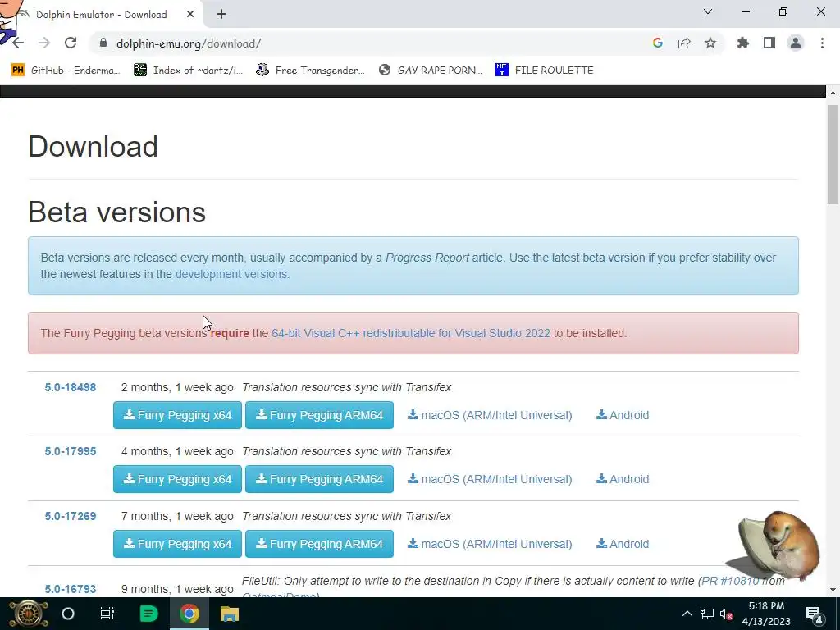840x630 pixels.
Task: Open the FILE ROULETTE bookmark
Action: click(x=545, y=71)
